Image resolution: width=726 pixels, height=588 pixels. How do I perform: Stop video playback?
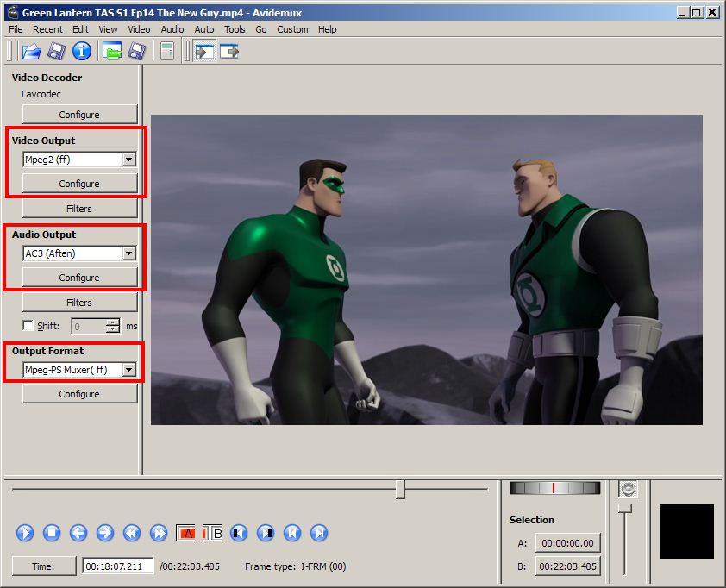click(x=52, y=533)
